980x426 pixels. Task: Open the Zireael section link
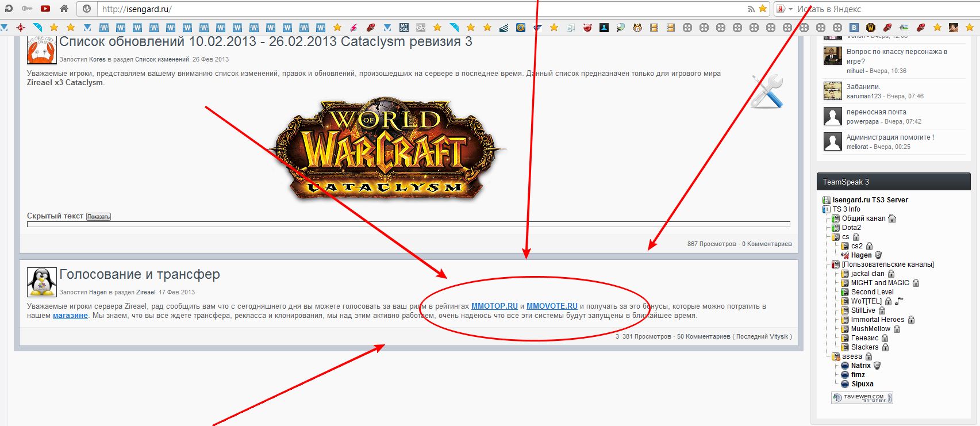tap(146, 292)
